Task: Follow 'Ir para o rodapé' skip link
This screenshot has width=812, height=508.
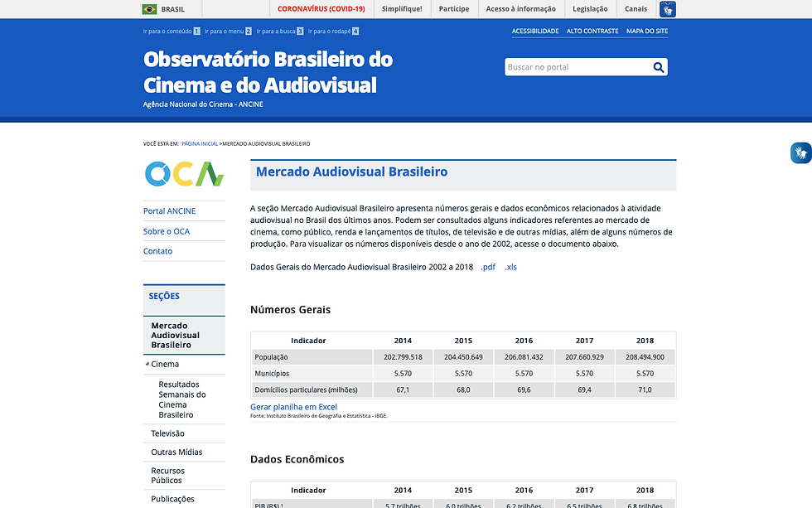Action: (333, 31)
